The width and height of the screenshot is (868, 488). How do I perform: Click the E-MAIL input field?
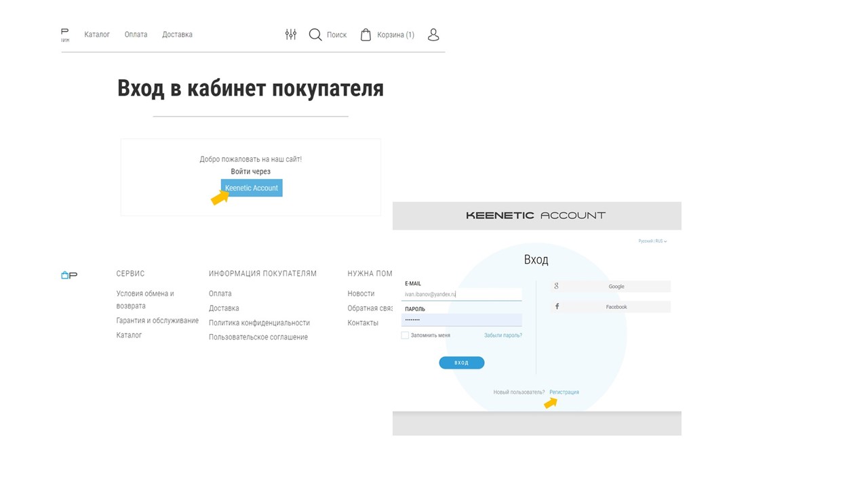(x=461, y=293)
